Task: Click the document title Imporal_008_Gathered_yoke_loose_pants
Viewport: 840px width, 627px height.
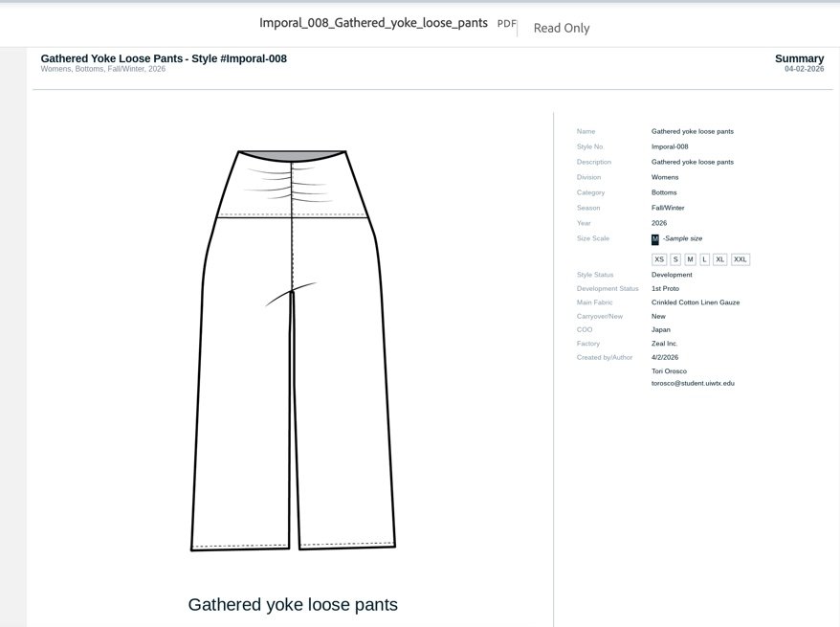Action: pos(373,23)
